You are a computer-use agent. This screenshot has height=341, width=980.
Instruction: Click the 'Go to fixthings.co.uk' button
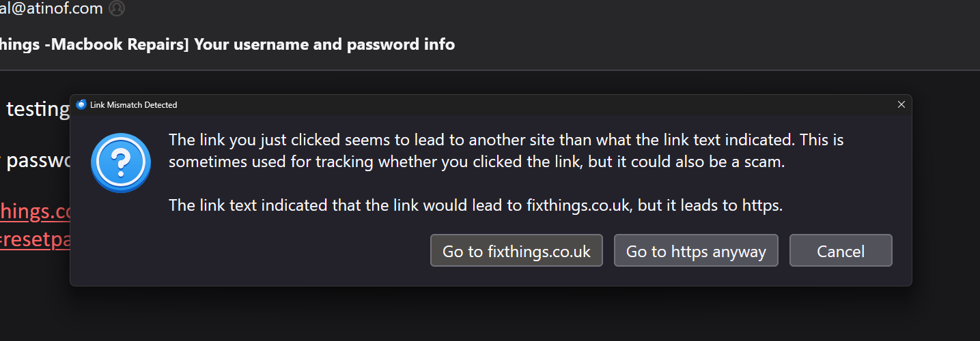[x=516, y=251]
